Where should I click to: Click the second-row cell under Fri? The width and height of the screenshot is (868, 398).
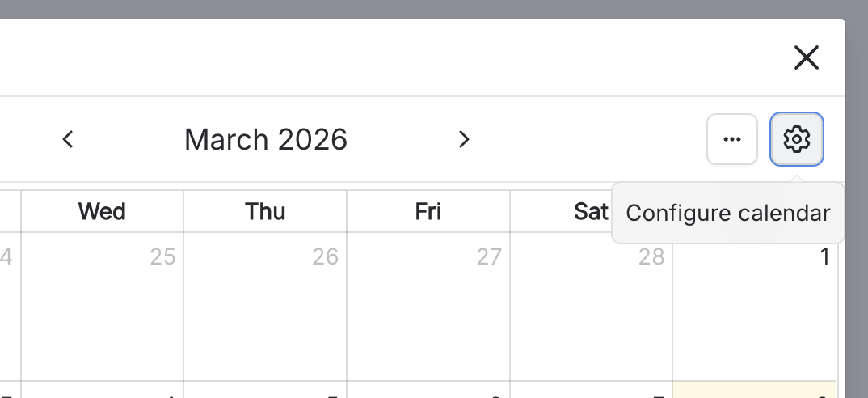tap(428, 391)
